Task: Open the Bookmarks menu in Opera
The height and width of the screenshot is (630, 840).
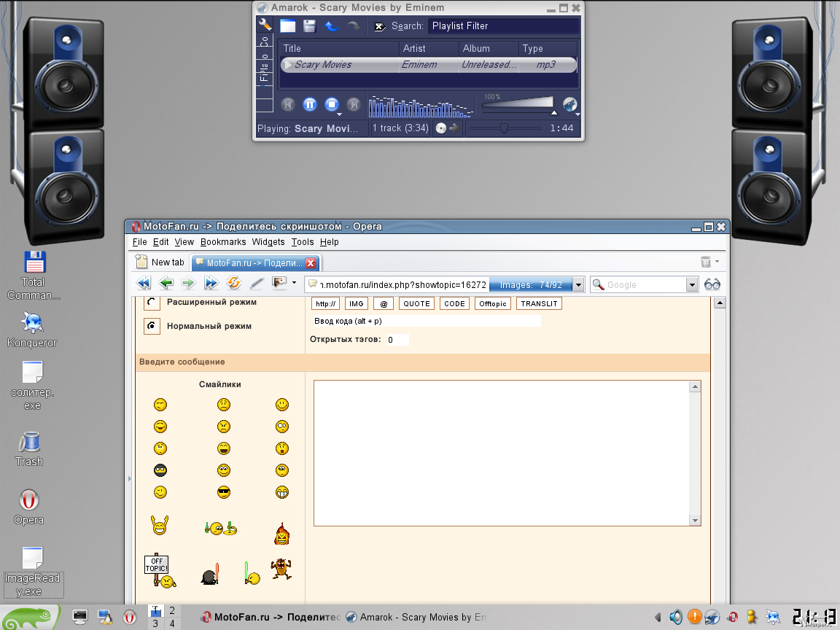Action: [x=223, y=242]
